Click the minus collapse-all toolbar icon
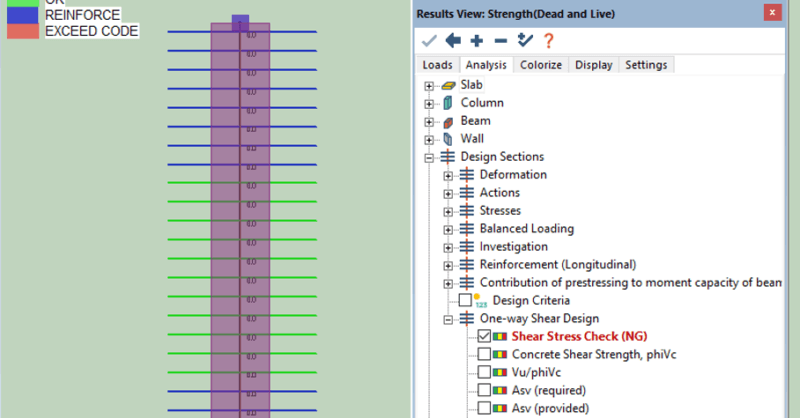 pyautogui.click(x=500, y=41)
